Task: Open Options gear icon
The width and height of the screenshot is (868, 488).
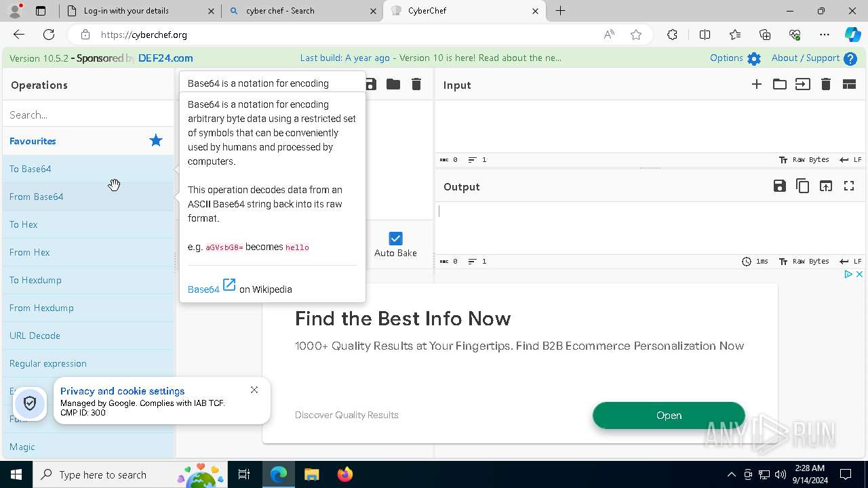Action: 754,59
